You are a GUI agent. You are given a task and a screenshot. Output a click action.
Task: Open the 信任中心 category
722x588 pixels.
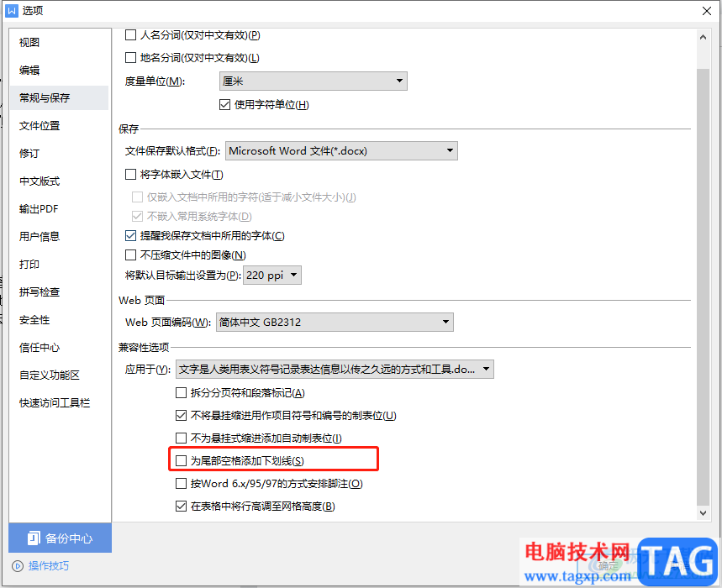click(40, 348)
